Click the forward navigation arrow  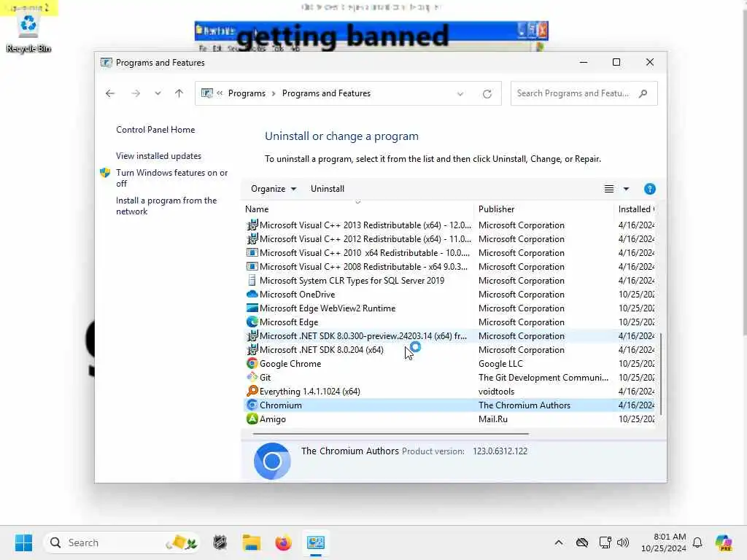pyautogui.click(x=136, y=93)
